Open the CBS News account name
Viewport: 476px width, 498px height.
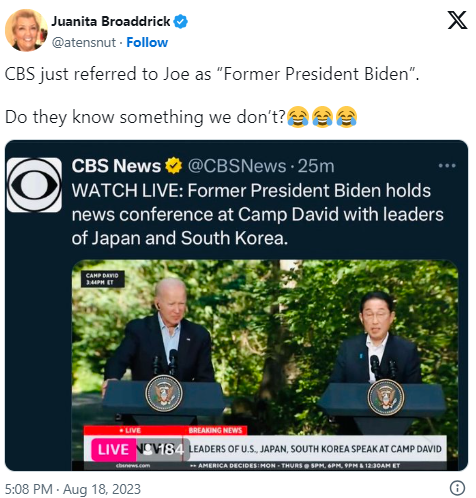pyautogui.click(x=116, y=166)
